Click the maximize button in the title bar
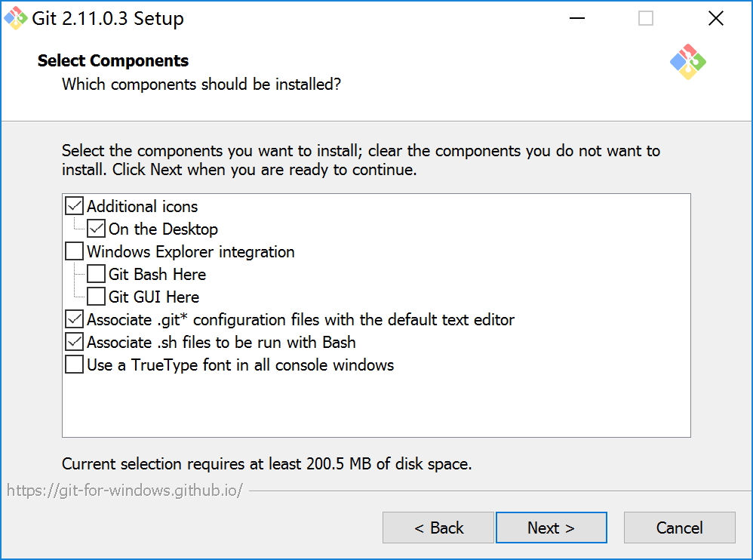 (x=646, y=19)
